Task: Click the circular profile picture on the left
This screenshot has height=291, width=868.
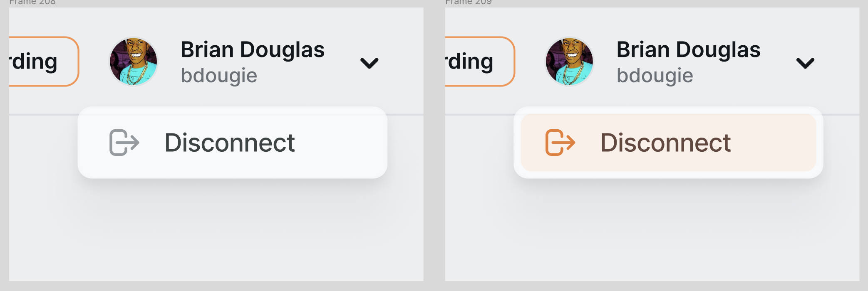Action: pos(133,61)
